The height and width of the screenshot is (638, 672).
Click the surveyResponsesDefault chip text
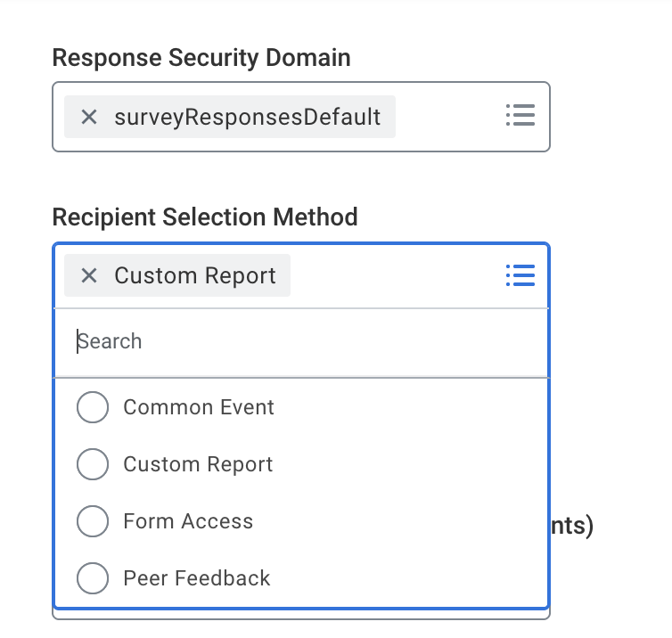point(247,117)
